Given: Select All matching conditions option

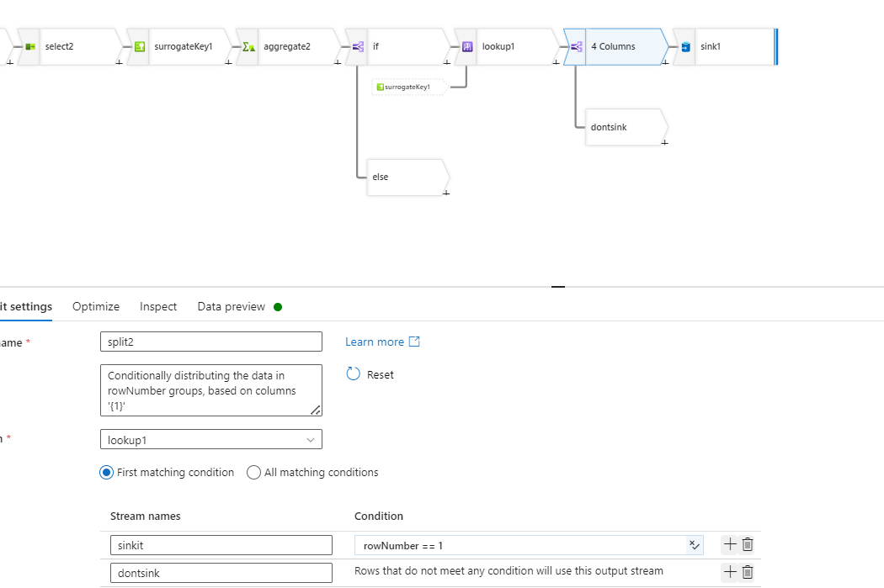Looking at the screenshot, I should pos(254,473).
